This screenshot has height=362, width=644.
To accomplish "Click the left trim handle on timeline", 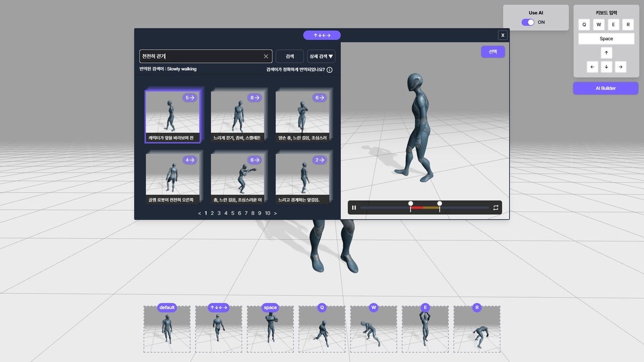I will [411, 204].
